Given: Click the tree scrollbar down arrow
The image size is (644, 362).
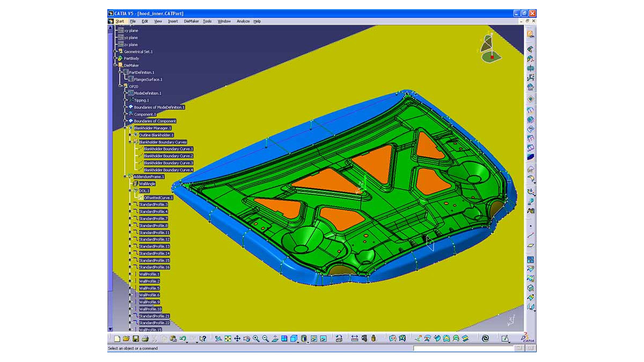Looking at the screenshot, I should (x=110, y=329).
